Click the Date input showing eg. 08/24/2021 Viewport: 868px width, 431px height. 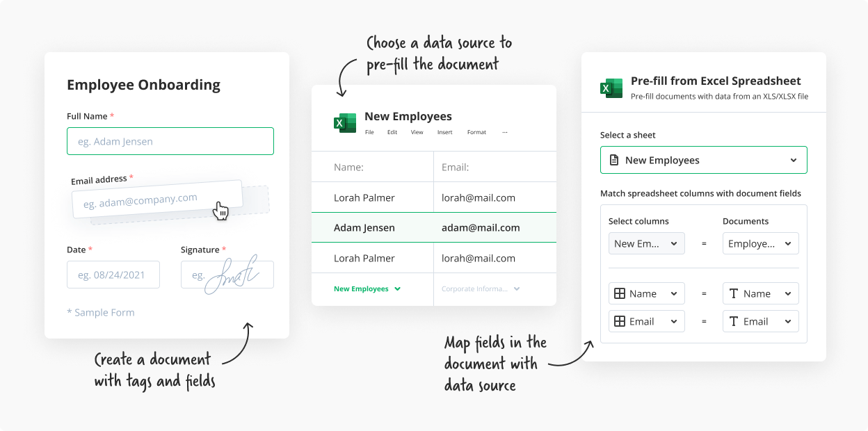[113, 274]
